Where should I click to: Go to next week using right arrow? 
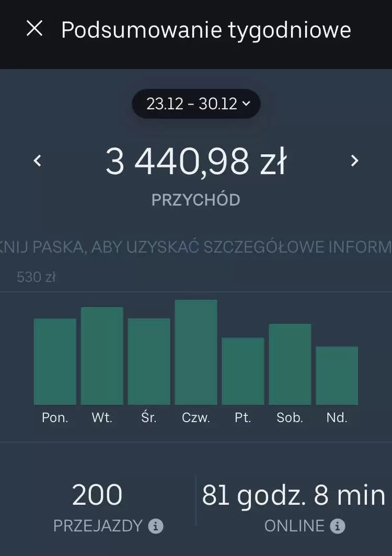354,161
